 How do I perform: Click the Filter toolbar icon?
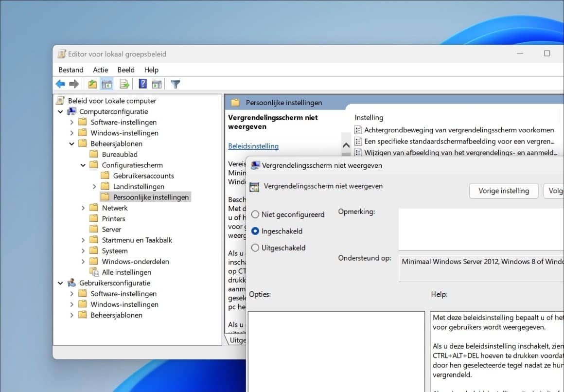[175, 84]
